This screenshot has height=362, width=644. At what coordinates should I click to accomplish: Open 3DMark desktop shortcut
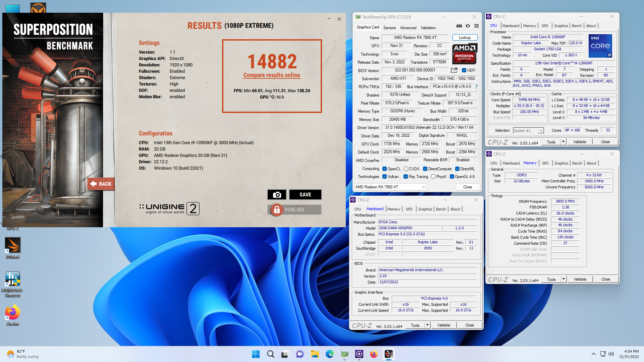13,248
